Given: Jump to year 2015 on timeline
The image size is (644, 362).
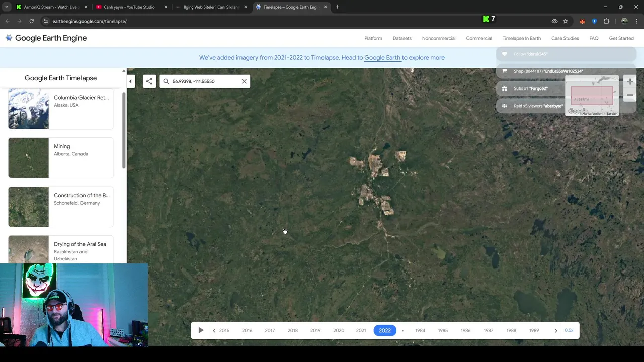Looking at the screenshot, I should (224, 330).
